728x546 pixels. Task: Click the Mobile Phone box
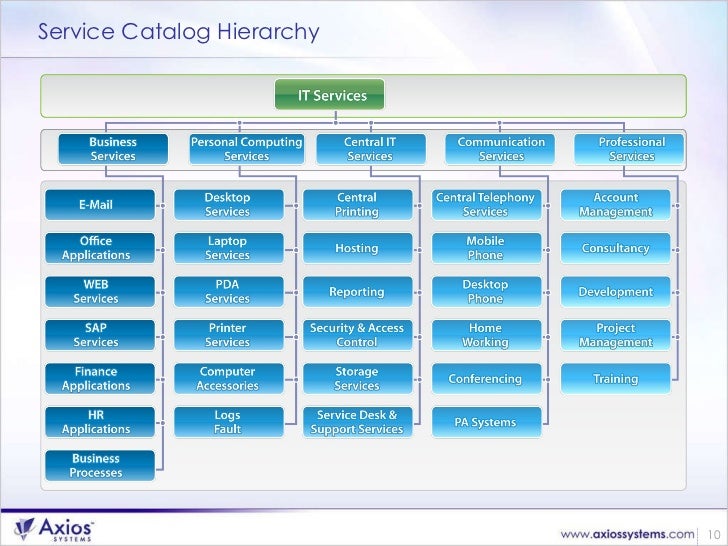point(487,248)
